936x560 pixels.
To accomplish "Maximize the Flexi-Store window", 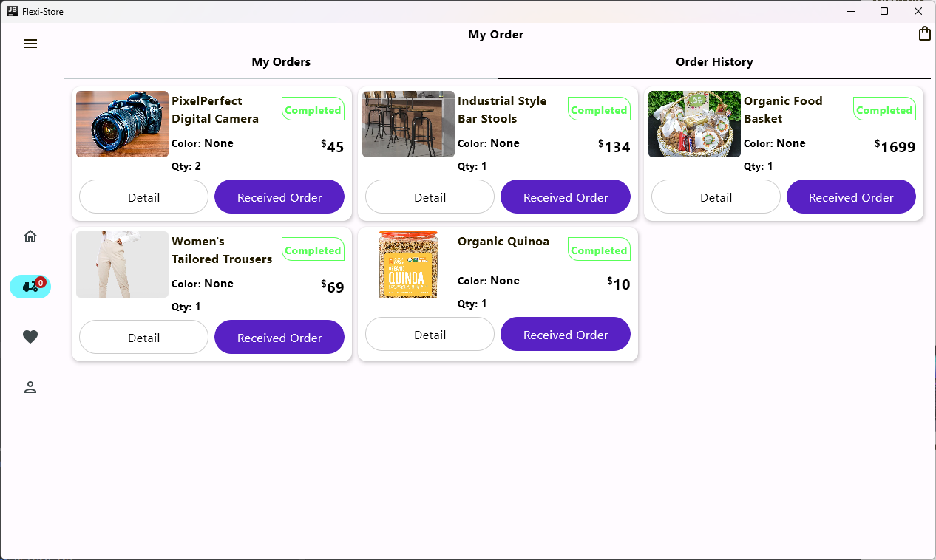I will tap(884, 11).
